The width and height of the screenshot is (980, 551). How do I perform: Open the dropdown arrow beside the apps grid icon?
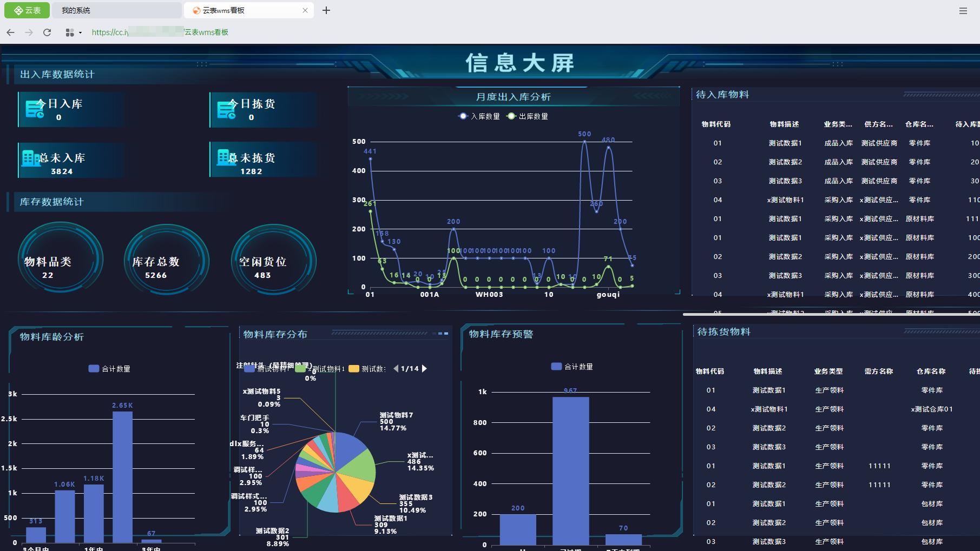coord(79,32)
